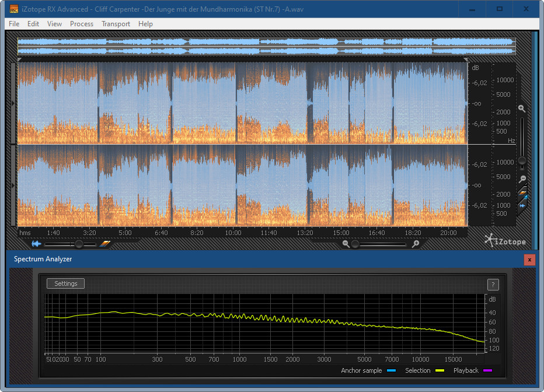The width and height of the screenshot is (544, 392).
Task: Open the Process menu
Action: (x=82, y=24)
